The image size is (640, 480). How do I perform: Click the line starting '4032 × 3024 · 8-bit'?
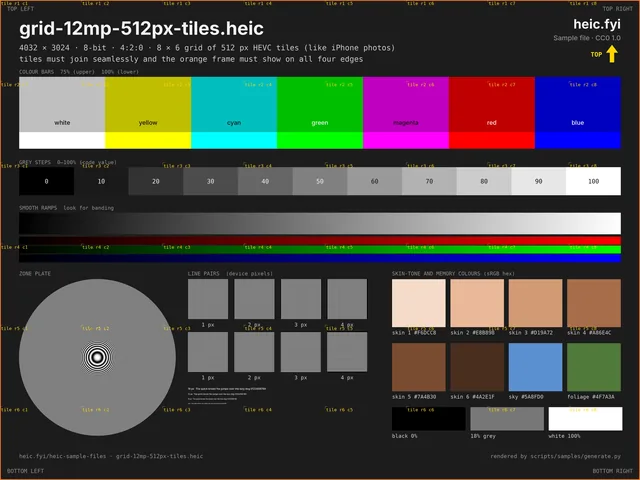[207, 48]
